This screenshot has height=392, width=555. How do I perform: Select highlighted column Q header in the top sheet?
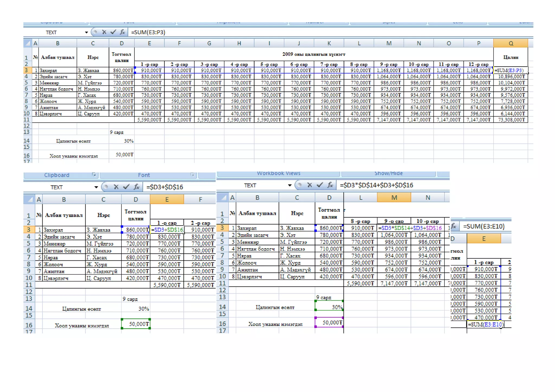(510, 43)
